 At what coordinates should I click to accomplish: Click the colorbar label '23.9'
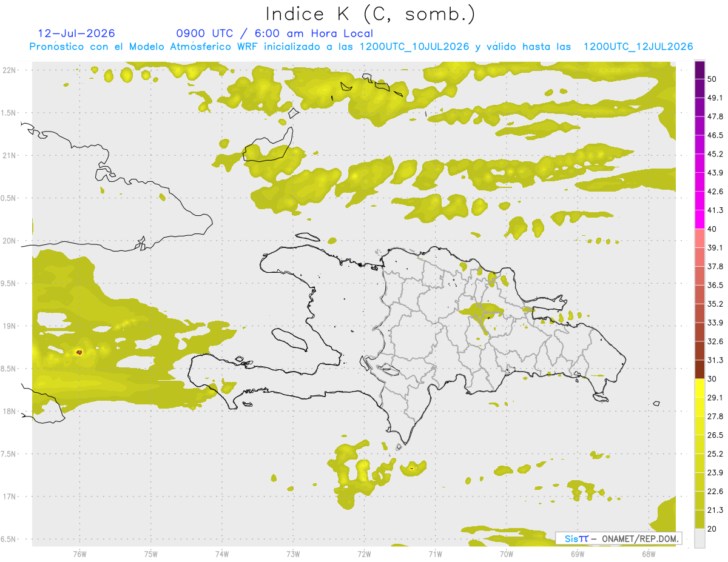pyautogui.click(x=715, y=473)
